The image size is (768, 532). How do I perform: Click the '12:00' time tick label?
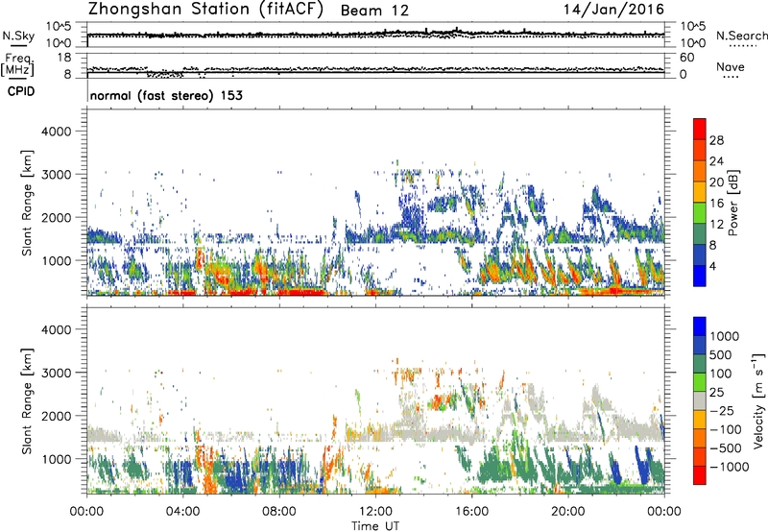click(x=375, y=512)
